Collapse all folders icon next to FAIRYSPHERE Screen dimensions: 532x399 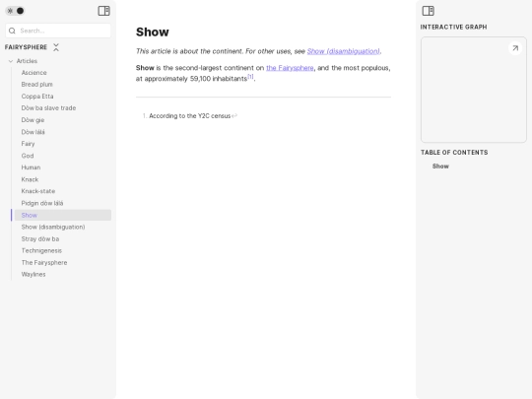click(x=56, y=47)
